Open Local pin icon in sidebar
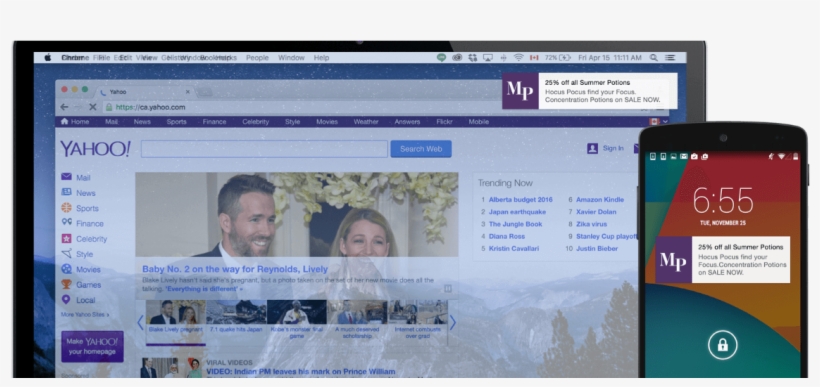This screenshot has width=820, height=387. pos(66,300)
